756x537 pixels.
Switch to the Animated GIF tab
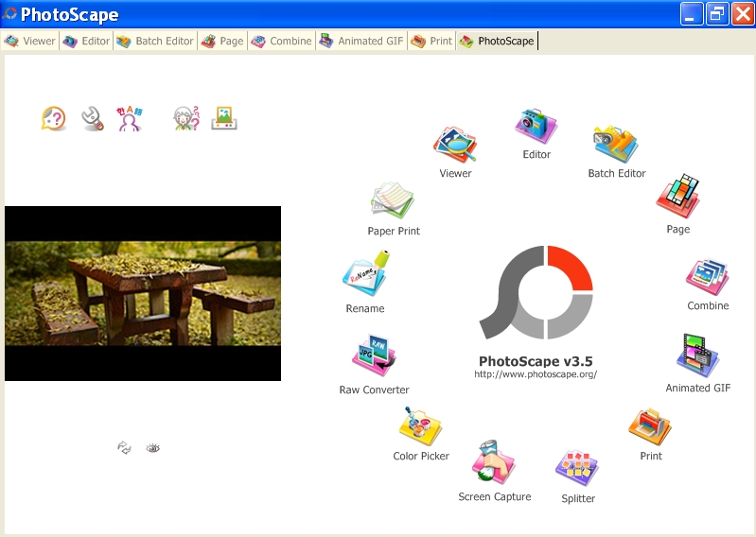[361, 41]
